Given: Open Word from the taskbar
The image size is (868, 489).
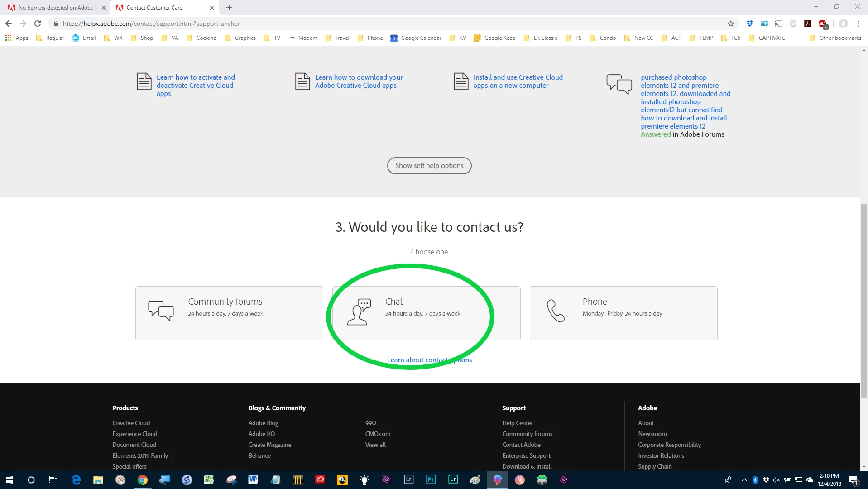Looking at the screenshot, I should pos(253,480).
